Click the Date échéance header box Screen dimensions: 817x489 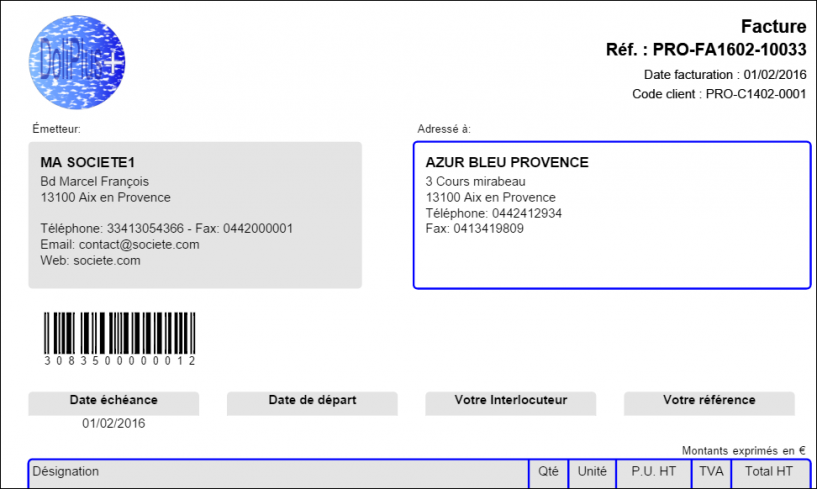tap(114, 404)
